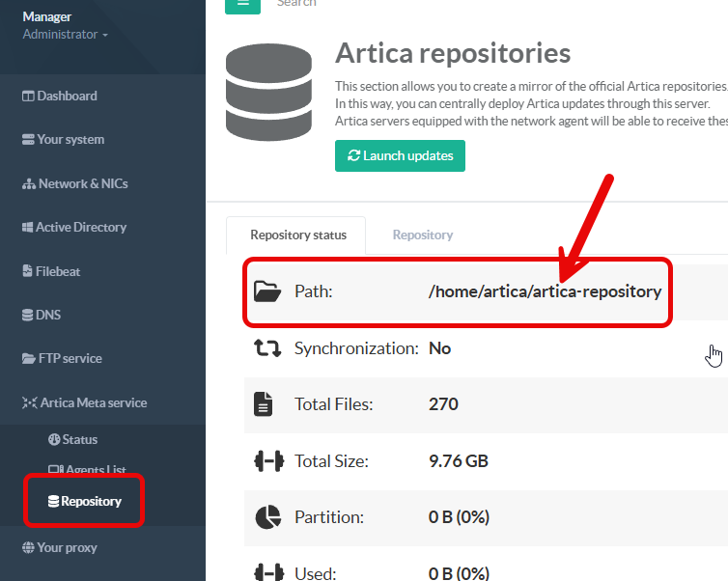Click the Active Directory Windows icon

tap(28, 228)
